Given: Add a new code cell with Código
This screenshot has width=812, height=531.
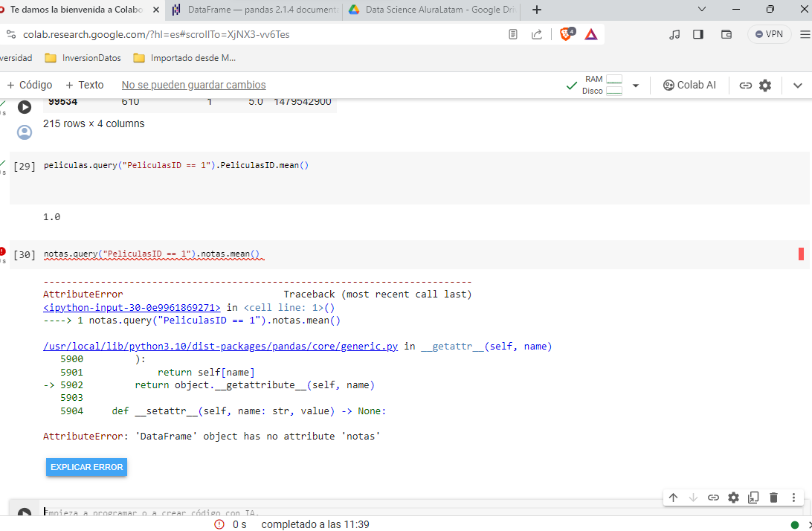Looking at the screenshot, I should pos(30,85).
